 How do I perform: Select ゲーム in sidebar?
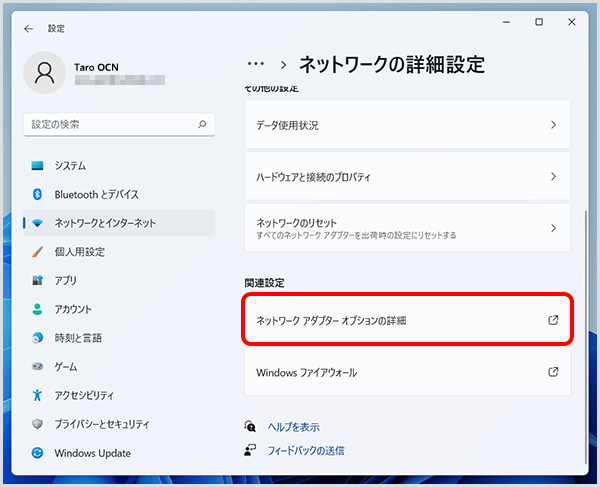pos(65,367)
